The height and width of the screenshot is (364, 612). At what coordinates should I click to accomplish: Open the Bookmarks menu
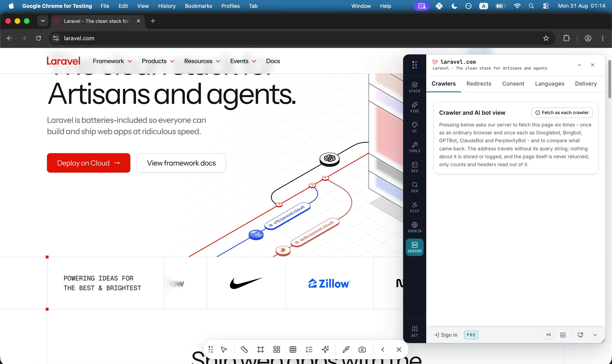tap(198, 6)
